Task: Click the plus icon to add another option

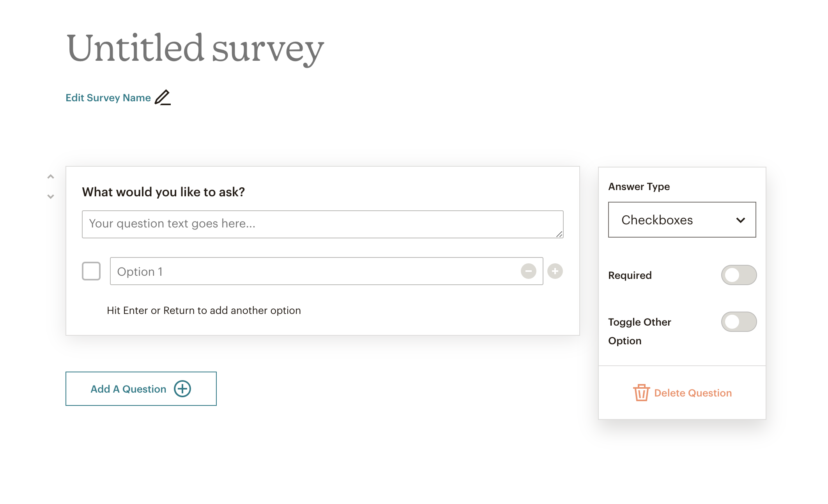Action: click(555, 271)
